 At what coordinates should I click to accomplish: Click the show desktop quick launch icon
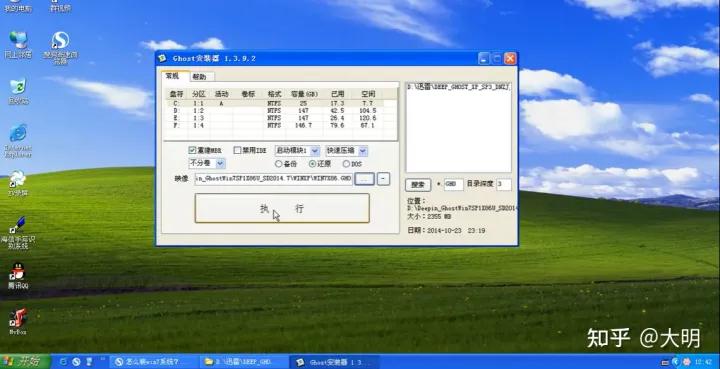pyautogui.click(x=90, y=362)
